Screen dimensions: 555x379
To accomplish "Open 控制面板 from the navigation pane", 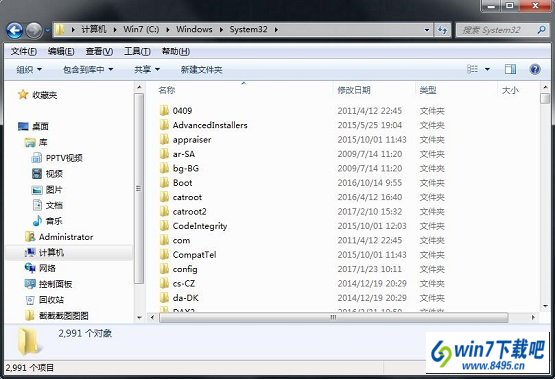I will pyautogui.click(x=48, y=284).
